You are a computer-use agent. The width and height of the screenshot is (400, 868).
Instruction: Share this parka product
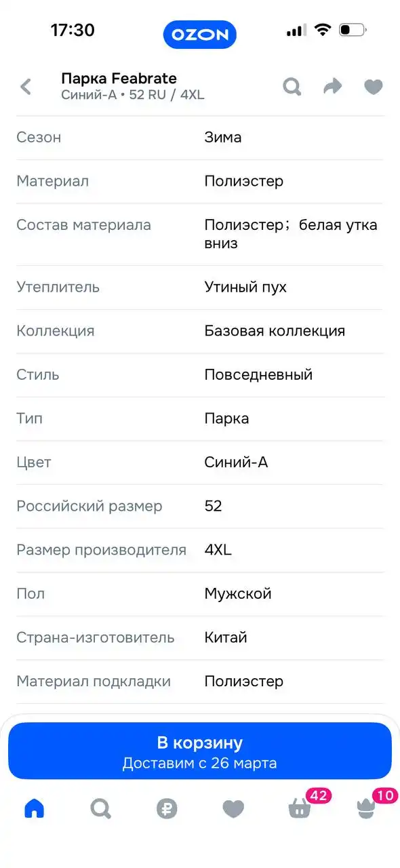point(332,87)
